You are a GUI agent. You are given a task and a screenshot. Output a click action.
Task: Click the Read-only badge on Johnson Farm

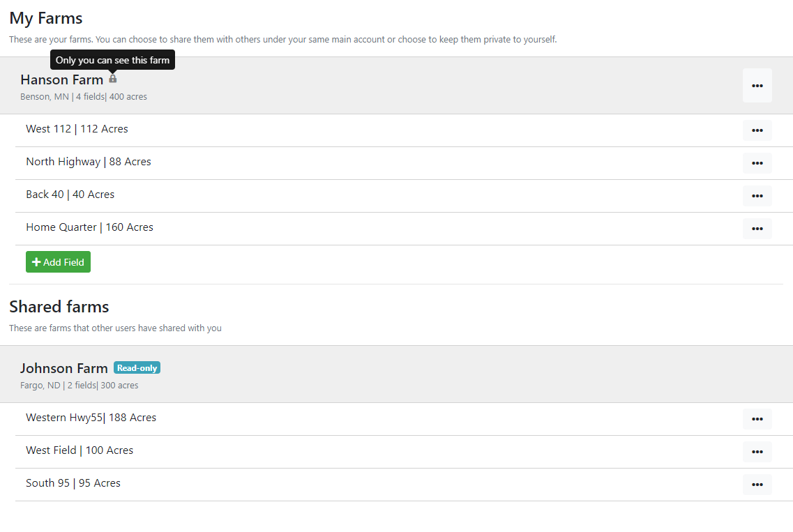tap(137, 367)
